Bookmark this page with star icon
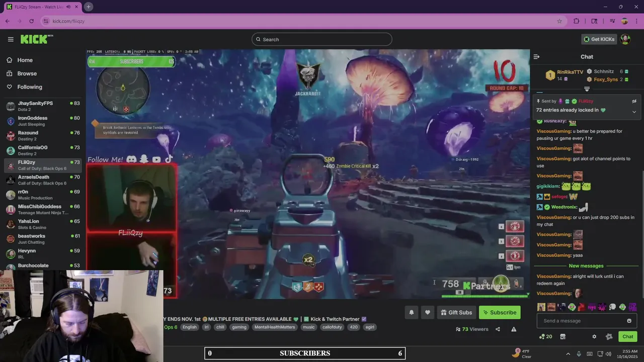The image size is (644, 362). (559, 21)
